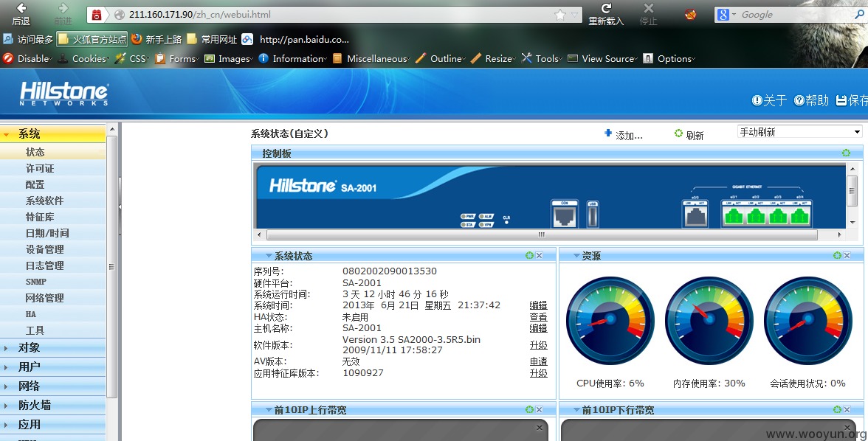Select 日期/时间 in the sidebar
Image resolution: width=868 pixels, height=441 pixels.
tap(52, 233)
